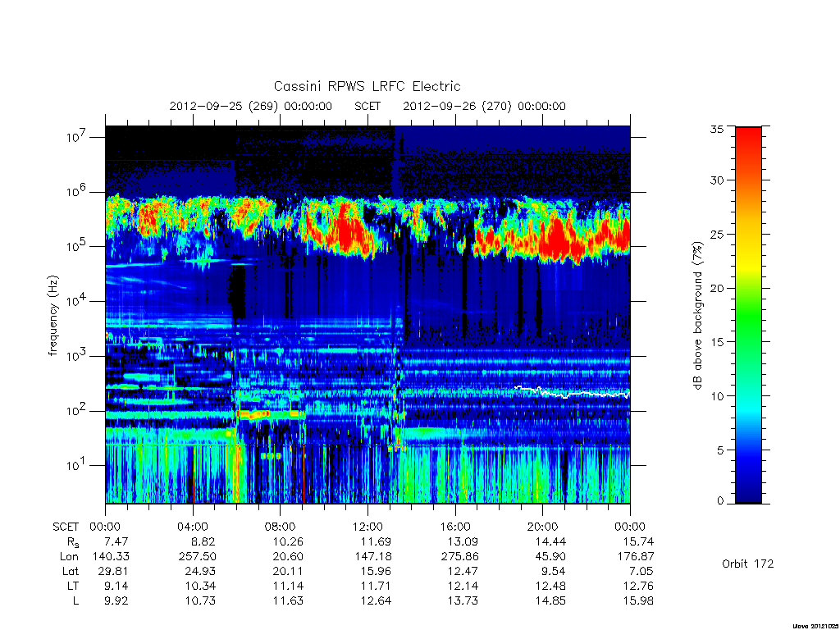
Task: Click the 'SCET' label between the dates
Action: (367, 106)
